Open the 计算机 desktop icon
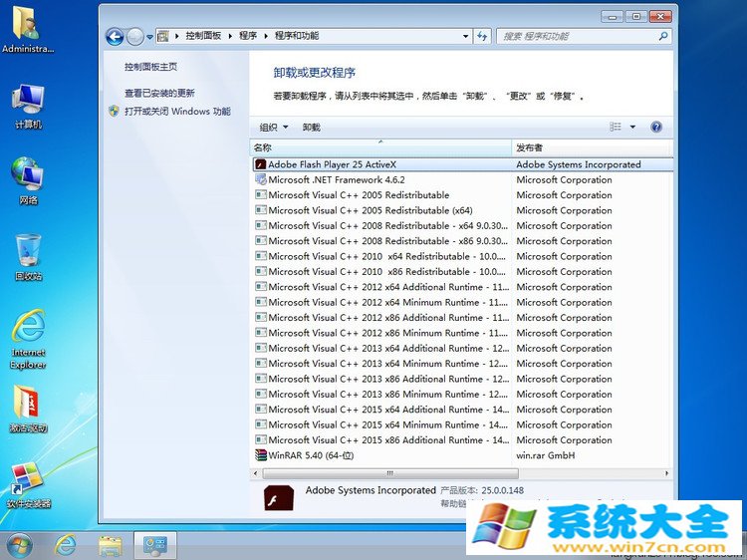The width and height of the screenshot is (747, 560). [28, 107]
